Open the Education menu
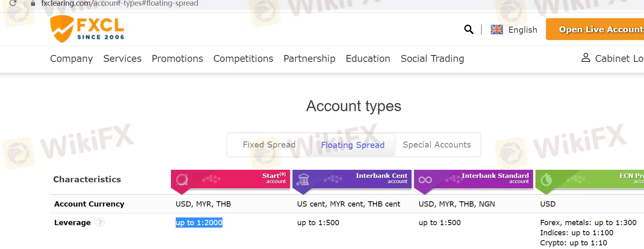Screen dimensions: 644x249 click(x=368, y=59)
